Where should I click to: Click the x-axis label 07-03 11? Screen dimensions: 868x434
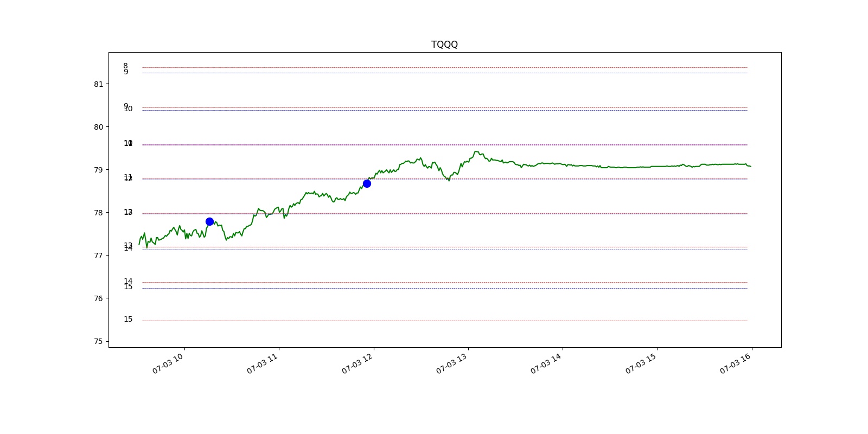[263, 363]
